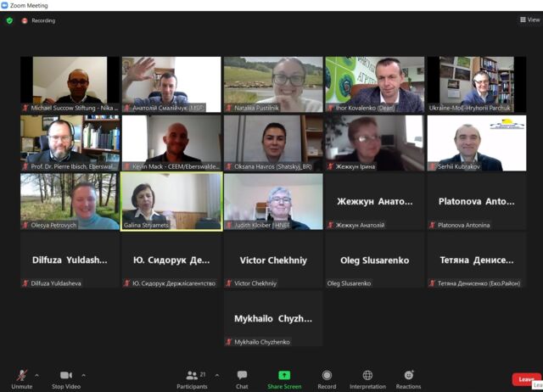This screenshot has width=543, height=392.
Task: Expand video options arrow beside Stop Video
Action: [x=83, y=375]
